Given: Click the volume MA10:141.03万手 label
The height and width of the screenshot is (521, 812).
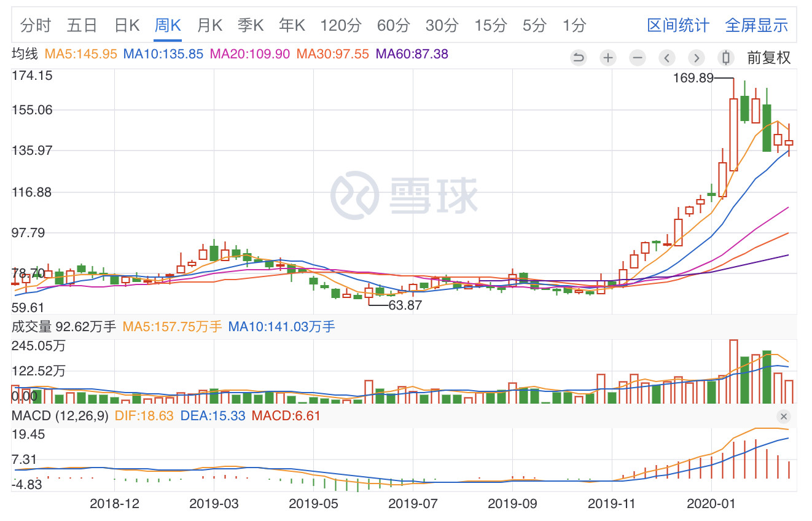Looking at the screenshot, I should click(282, 327).
